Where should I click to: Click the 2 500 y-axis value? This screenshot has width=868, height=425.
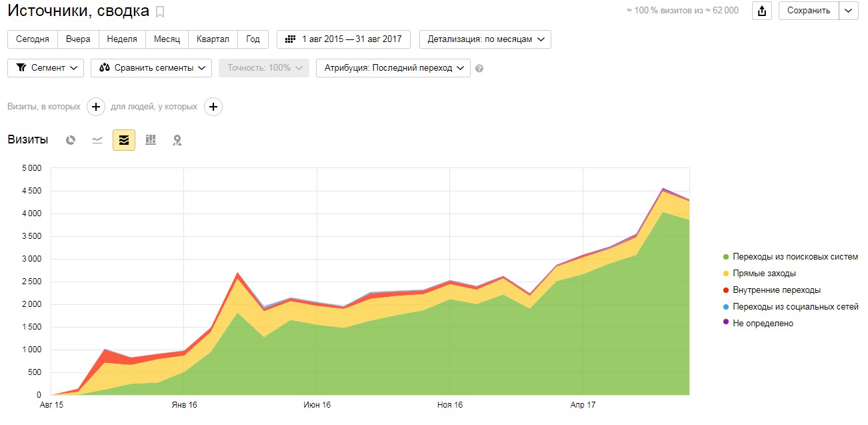pyautogui.click(x=31, y=282)
